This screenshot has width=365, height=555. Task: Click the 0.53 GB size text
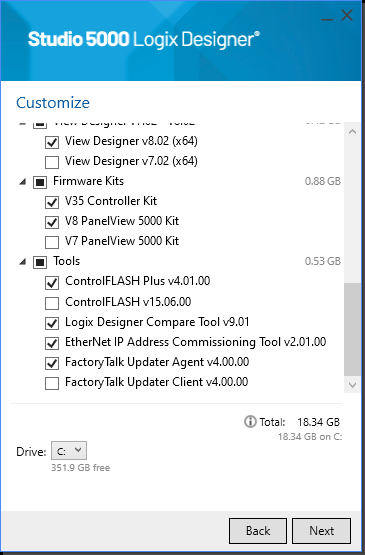(323, 261)
